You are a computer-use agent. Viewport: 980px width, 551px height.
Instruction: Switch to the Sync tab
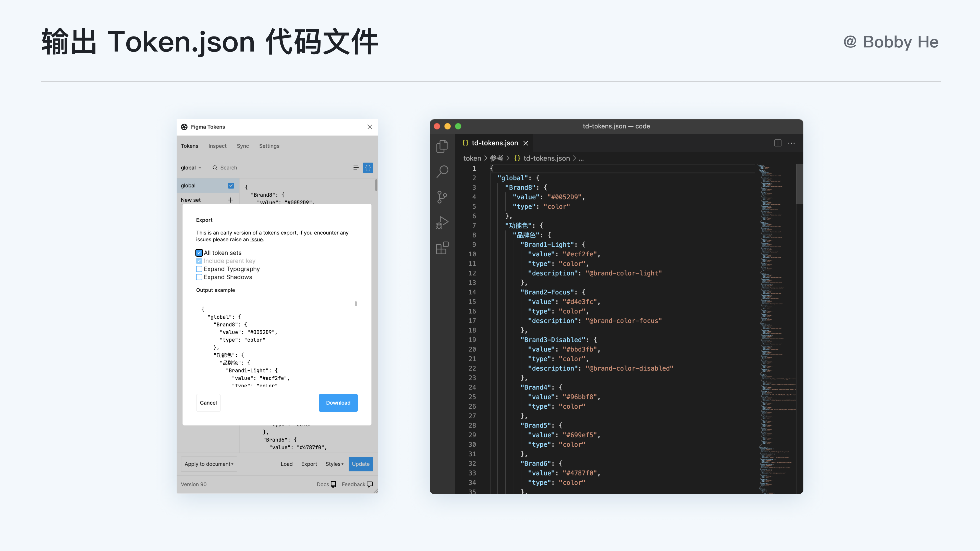tap(243, 146)
